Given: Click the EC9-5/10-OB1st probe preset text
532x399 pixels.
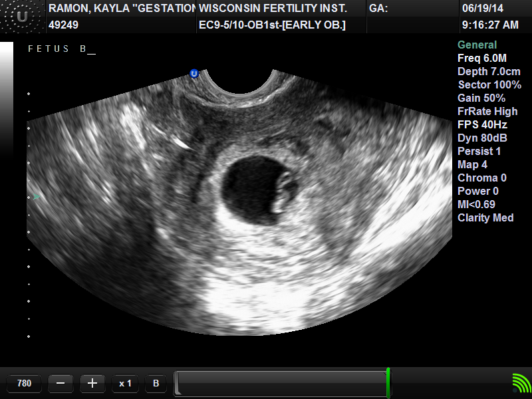Looking at the screenshot, I should pyautogui.click(x=272, y=25).
